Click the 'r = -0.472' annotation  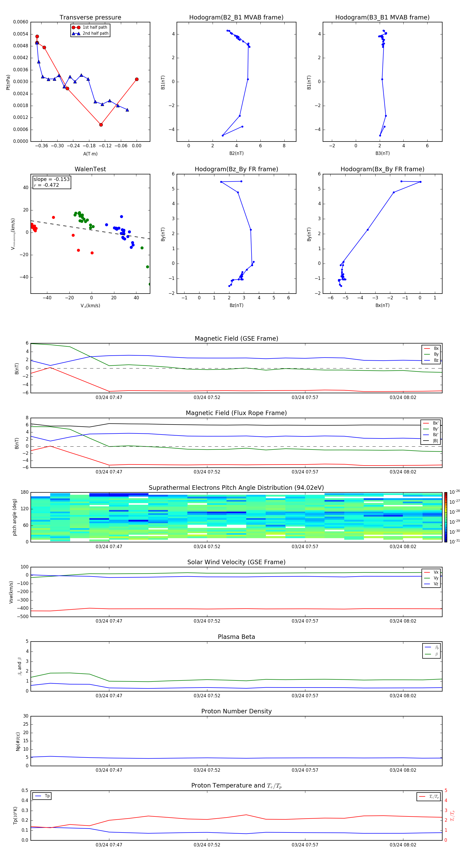click(47, 185)
